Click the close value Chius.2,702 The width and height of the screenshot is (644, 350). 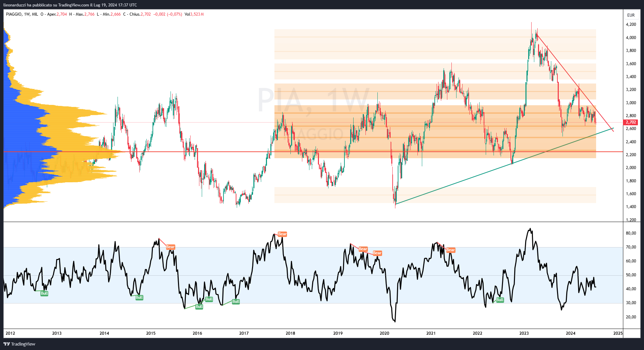140,14
